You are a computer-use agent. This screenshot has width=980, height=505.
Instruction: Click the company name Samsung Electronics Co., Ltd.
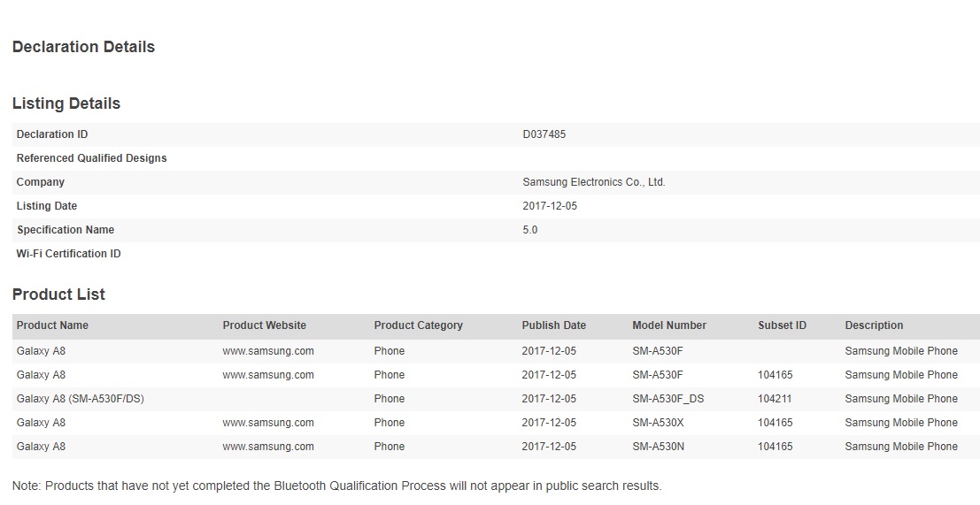594,182
